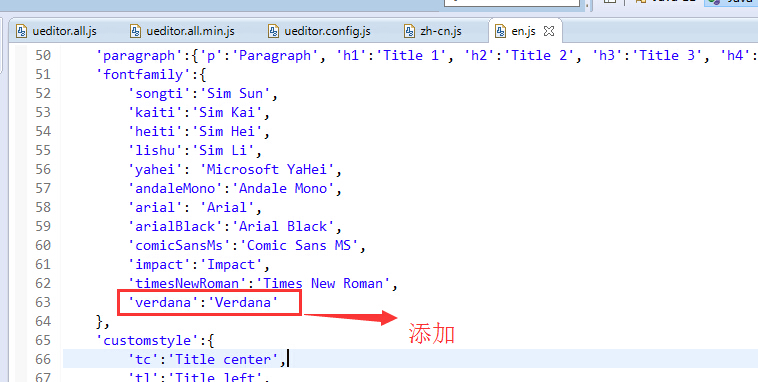The image size is (758, 382).
Task: Click the 'tc' key on line 66
Action: [143, 360]
